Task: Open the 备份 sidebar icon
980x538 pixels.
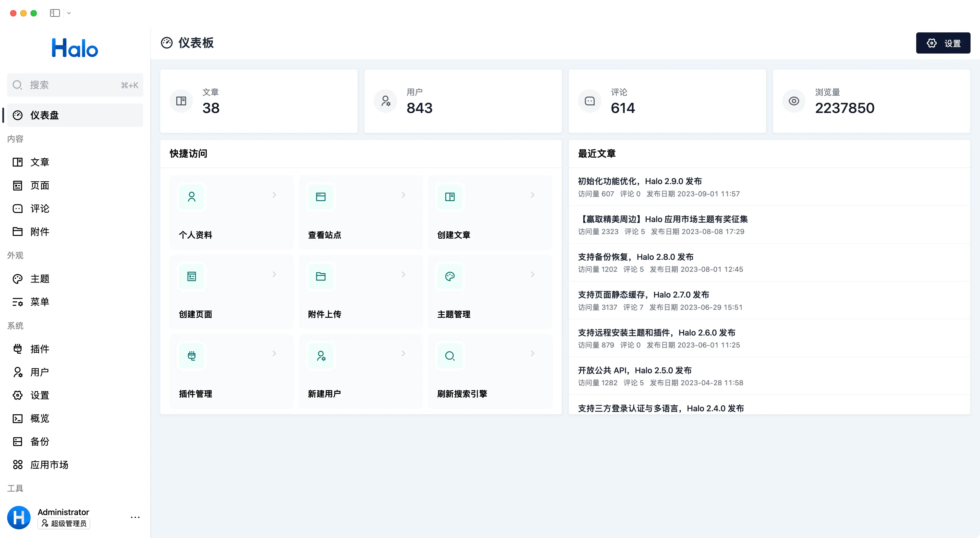Action: (18, 441)
